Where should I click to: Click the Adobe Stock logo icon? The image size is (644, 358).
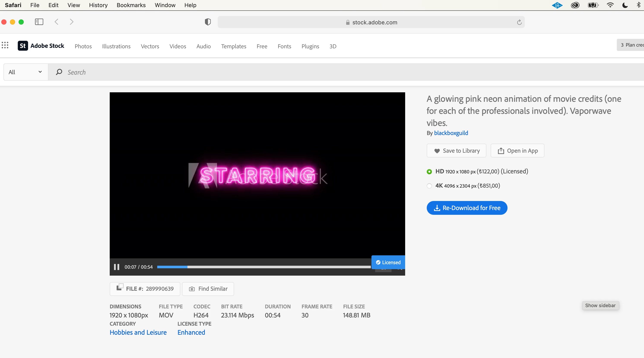tap(23, 46)
